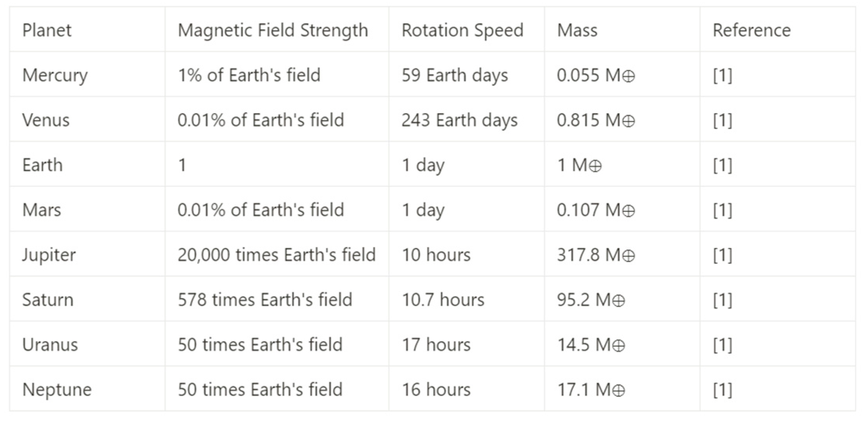Select the Reference column header

(752, 31)
